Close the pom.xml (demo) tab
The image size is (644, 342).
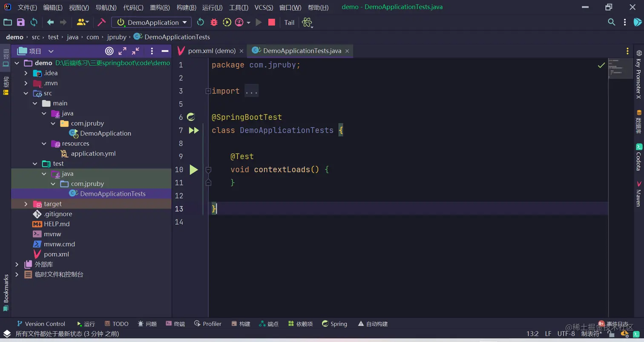(241, 51)
